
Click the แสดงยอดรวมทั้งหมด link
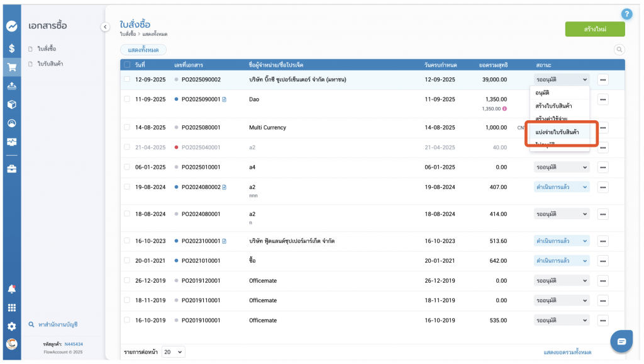click(567, 352)
